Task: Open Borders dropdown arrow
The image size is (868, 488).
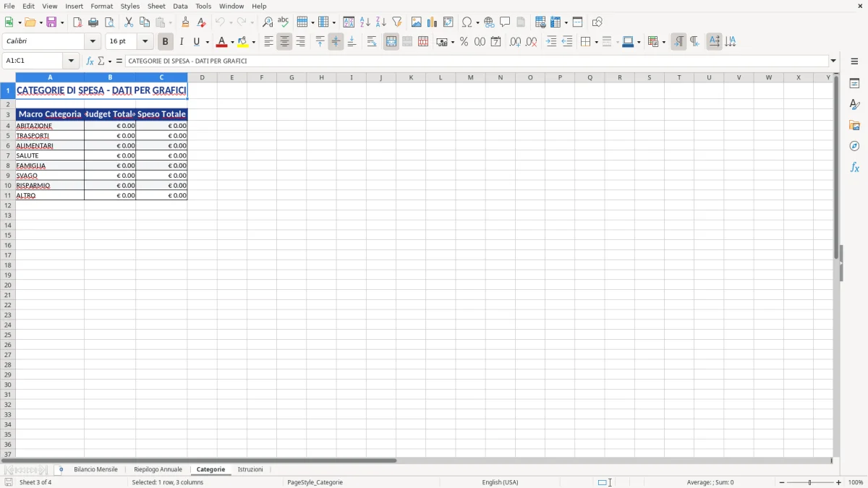Action: point(596,42)
